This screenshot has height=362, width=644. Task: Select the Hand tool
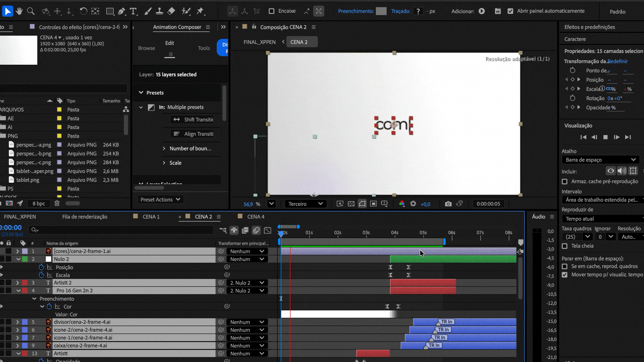pyautogui.click(x=19, y=11)
